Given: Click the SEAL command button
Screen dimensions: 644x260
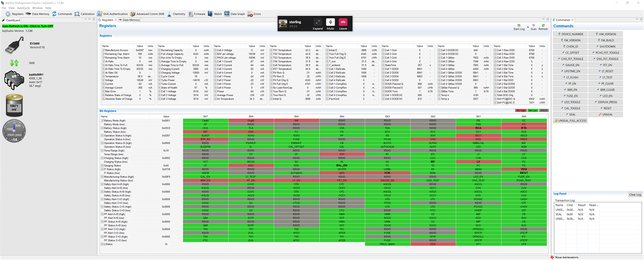Looking at the screenshot, I should pos(571,114).
